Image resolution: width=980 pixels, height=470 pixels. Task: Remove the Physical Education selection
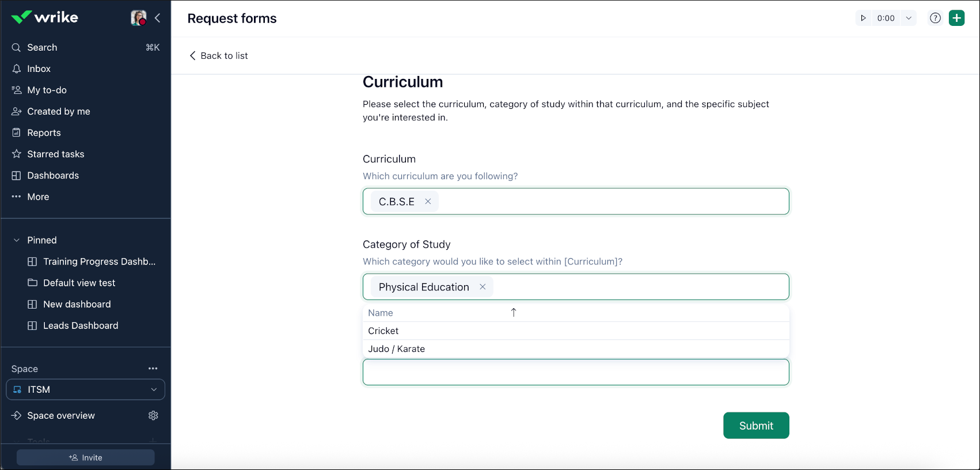tap(483, 287)
